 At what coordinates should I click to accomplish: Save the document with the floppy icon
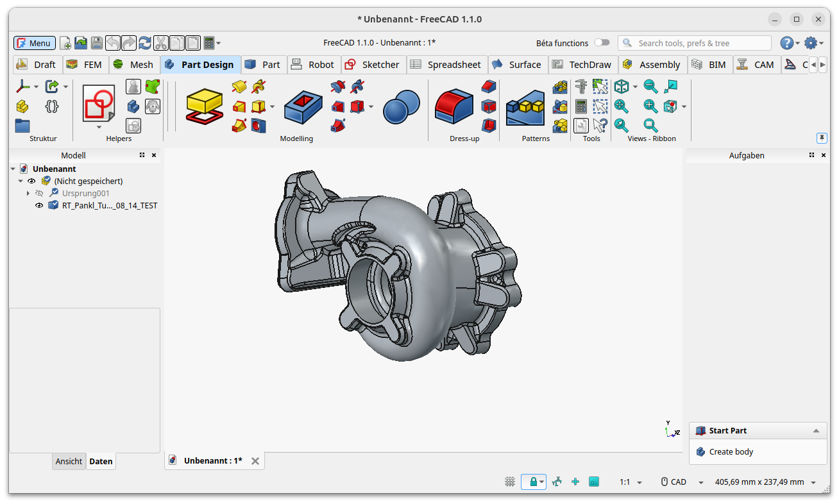coord(96,43)
